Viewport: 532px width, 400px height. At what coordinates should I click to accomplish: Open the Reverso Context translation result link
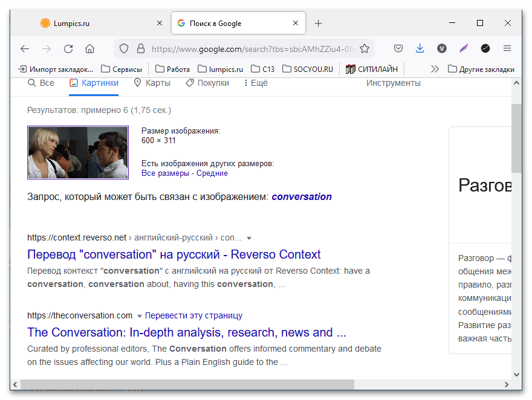[x=174, y=254]
